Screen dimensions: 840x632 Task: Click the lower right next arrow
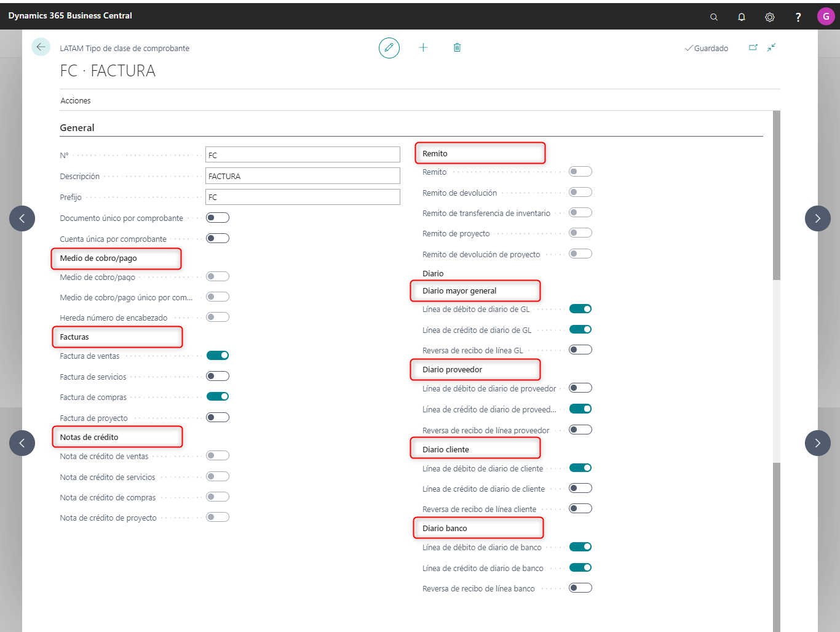coord(818,443)
